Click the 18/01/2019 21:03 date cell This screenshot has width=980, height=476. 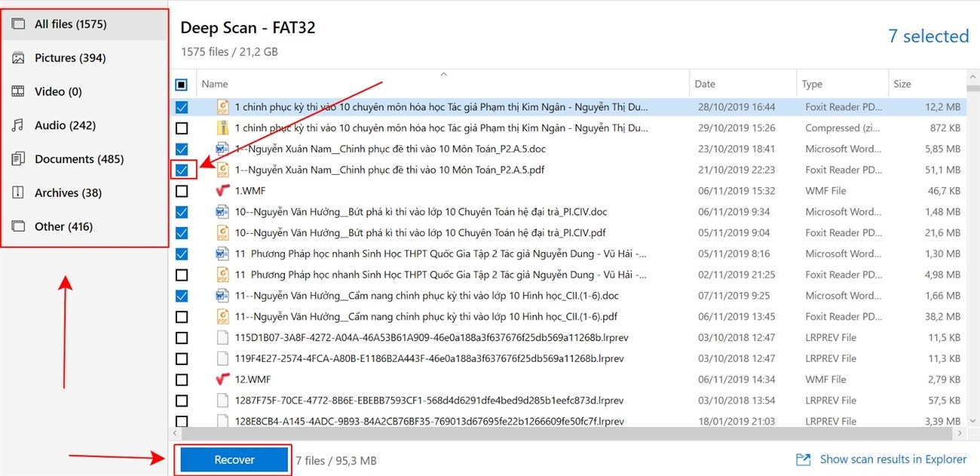(x=735, y=421)
